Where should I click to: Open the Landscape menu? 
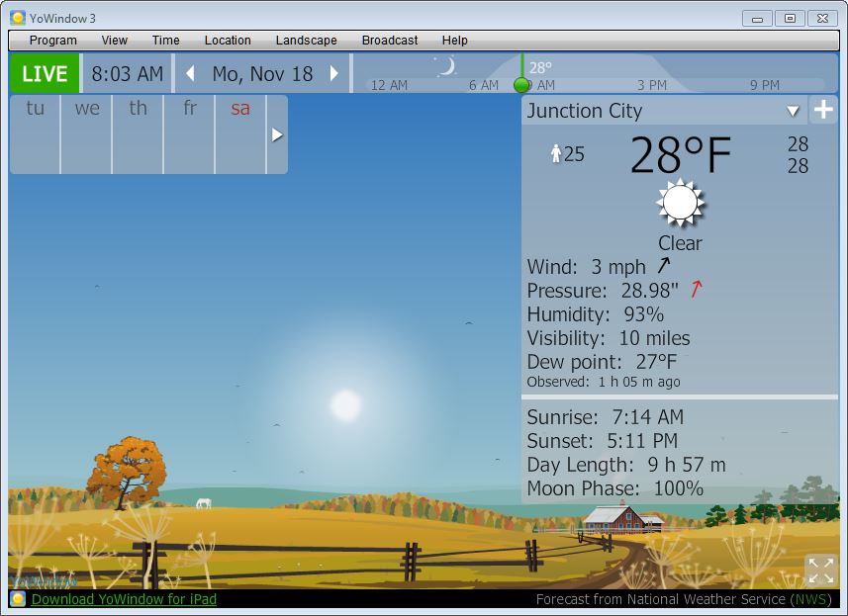[306, 41]
